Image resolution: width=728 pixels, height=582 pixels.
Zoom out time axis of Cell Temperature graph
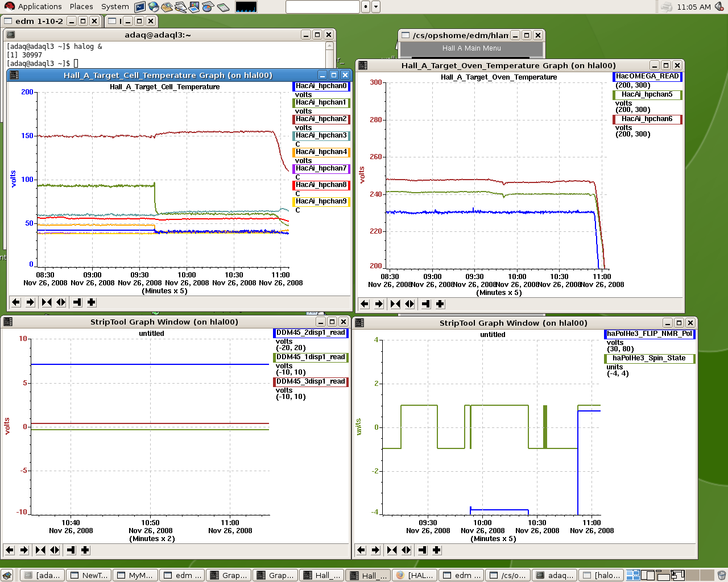pyautogui.click(x=61, y=302)
